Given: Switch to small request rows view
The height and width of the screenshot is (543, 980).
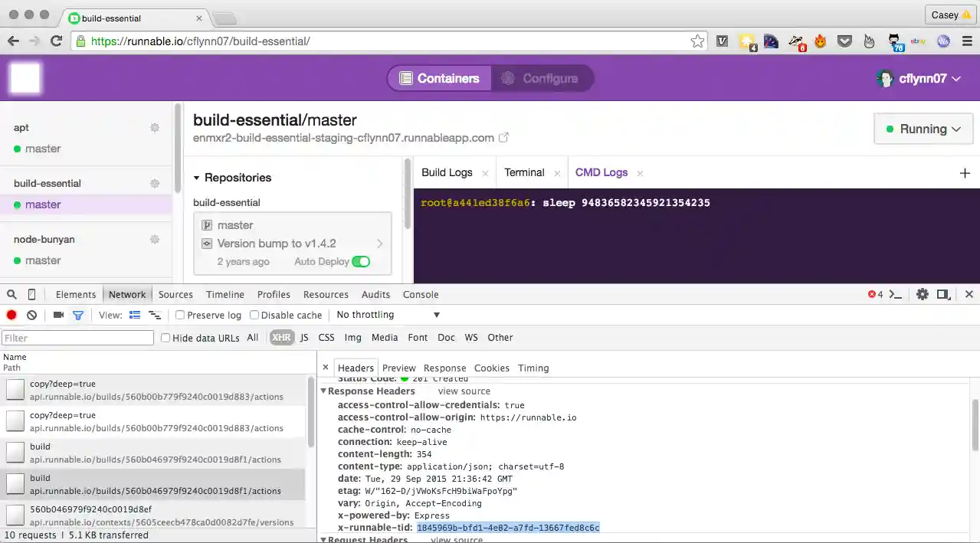Looking at the screenshot, I should tap(155, 315).
